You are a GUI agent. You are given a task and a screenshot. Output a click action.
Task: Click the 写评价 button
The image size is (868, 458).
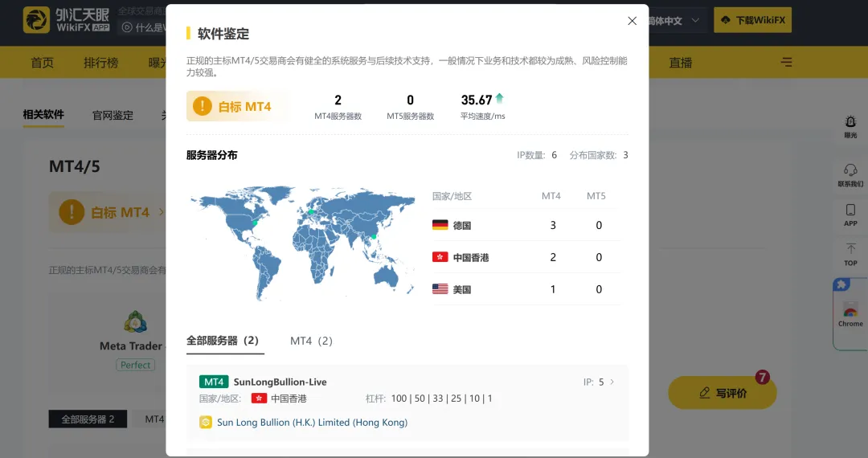point(723,393)
